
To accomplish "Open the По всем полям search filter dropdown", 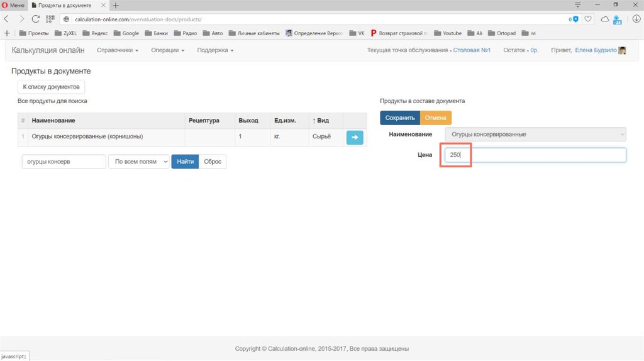I will pyautogui.click(x=139, y=162).
